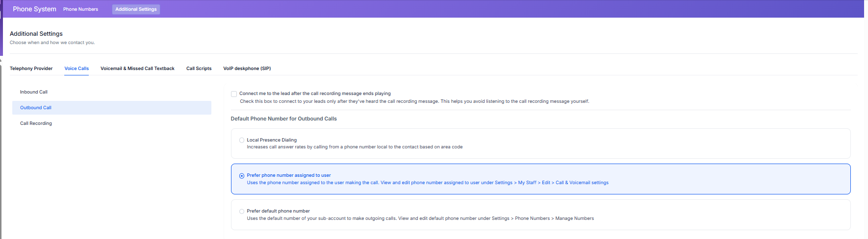
Task: Choose Local Presence Dialing radio button
Action: (x=242, y=140)
